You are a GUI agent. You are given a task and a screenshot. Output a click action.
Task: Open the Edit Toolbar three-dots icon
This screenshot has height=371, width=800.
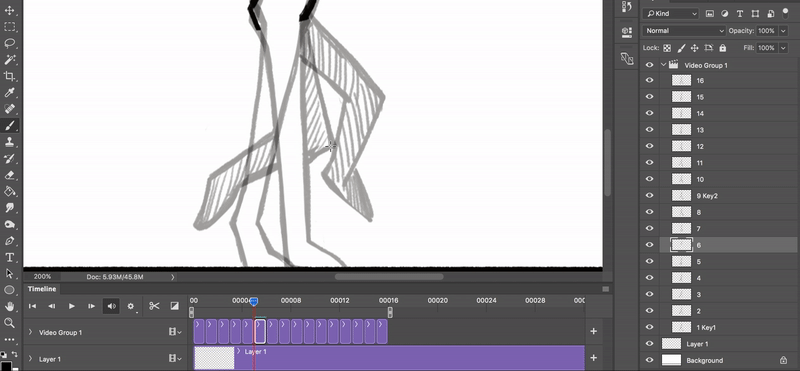pos(9,339)
